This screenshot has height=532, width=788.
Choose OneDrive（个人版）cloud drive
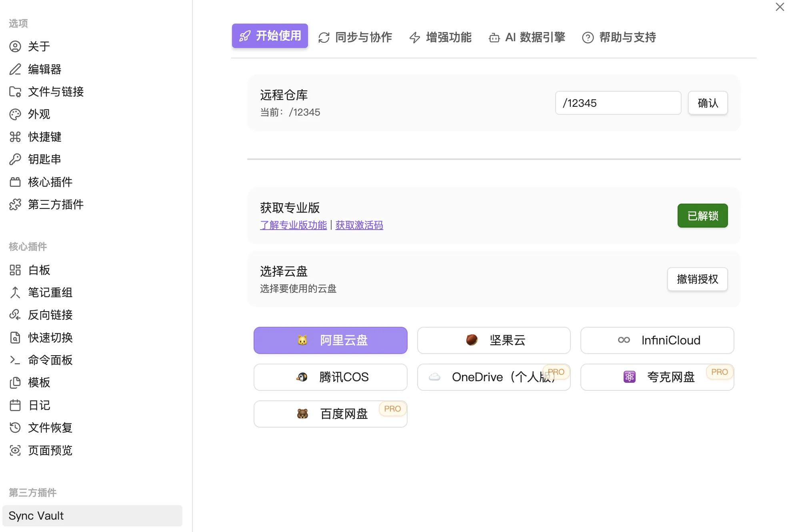[494, 377]
